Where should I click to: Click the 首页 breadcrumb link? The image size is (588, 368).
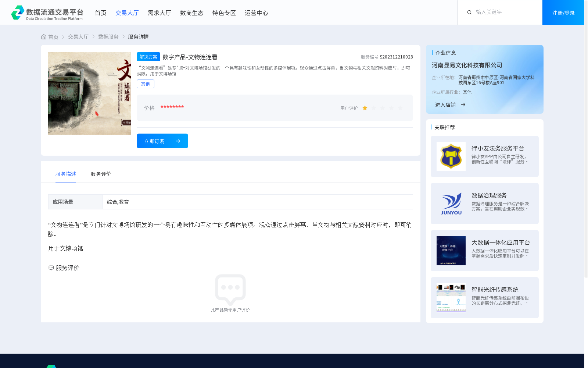(53, 37)
